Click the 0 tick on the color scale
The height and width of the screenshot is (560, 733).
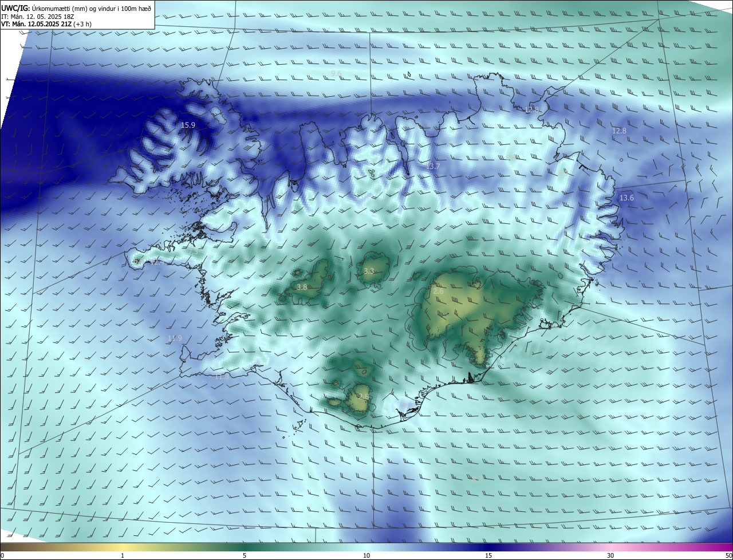2,556
